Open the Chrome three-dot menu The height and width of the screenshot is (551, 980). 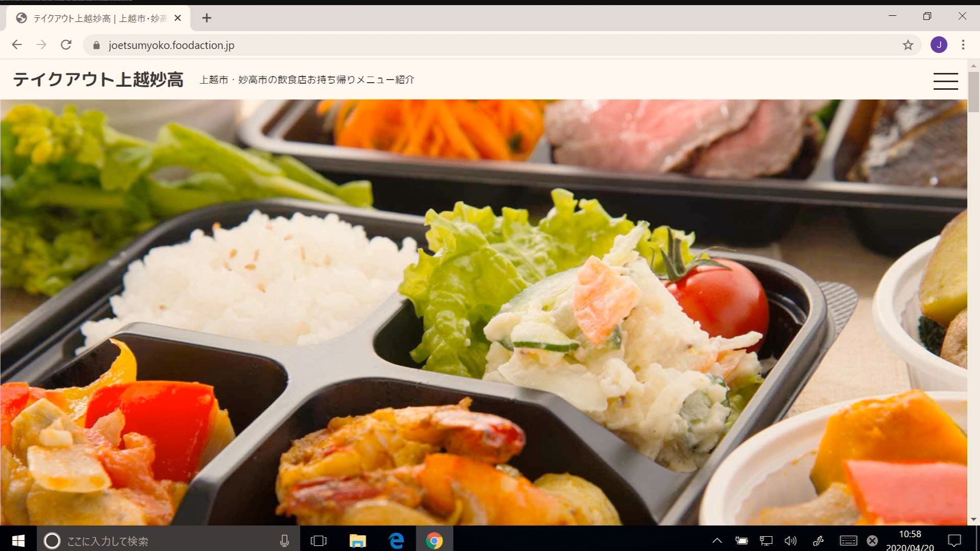coord(963,45)
